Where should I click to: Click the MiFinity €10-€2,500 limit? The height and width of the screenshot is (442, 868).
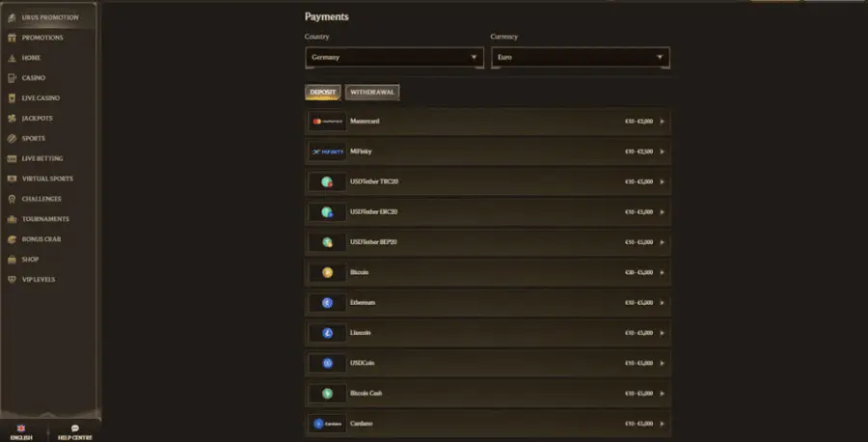(638, 152)
